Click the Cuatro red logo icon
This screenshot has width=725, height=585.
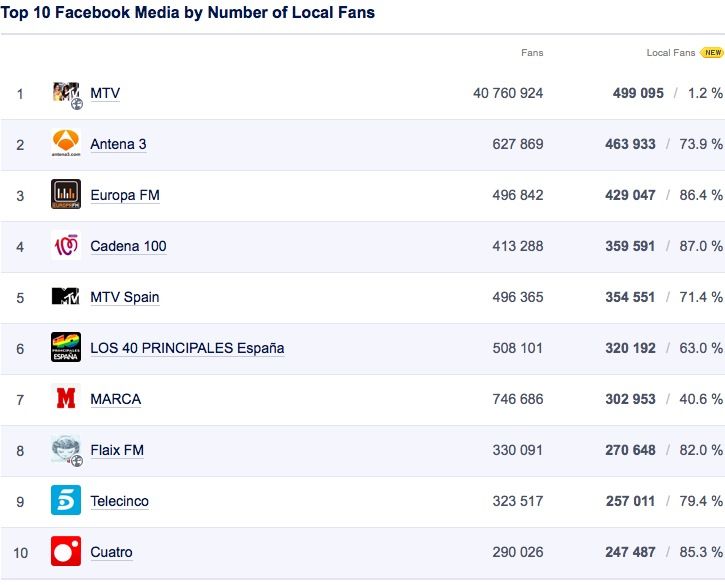[66, 552]
